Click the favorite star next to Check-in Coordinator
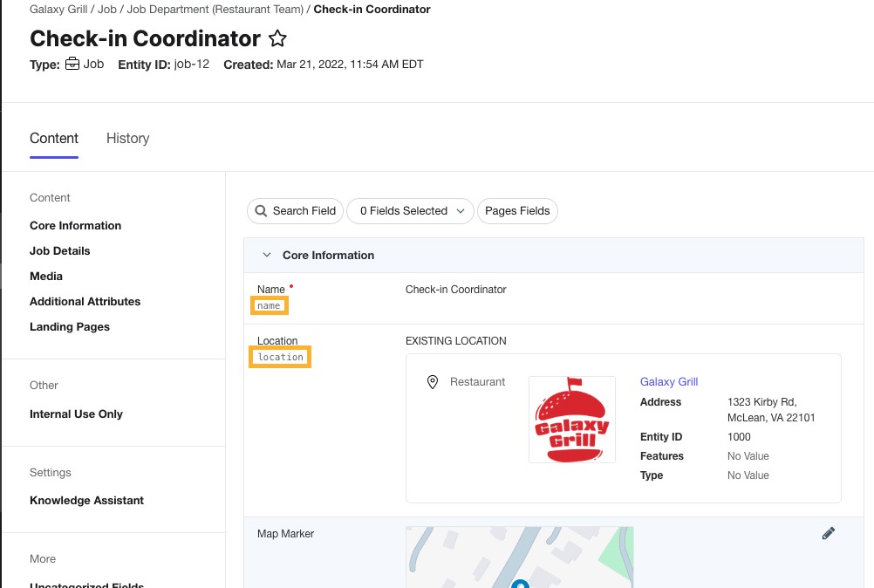The image size is (874, 588). (x=277, y=38)
